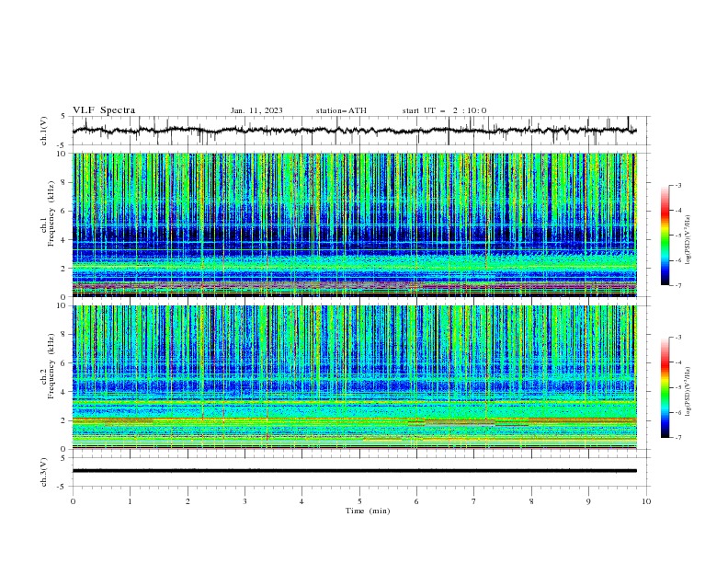Click the ch.1 waveform trace

pos(354,131)
